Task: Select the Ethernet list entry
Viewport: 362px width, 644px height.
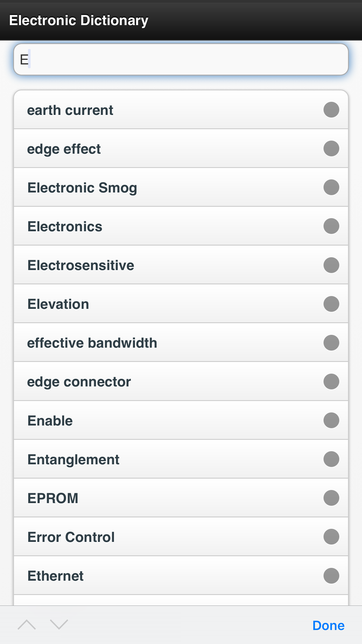Action: click(146, 575)
